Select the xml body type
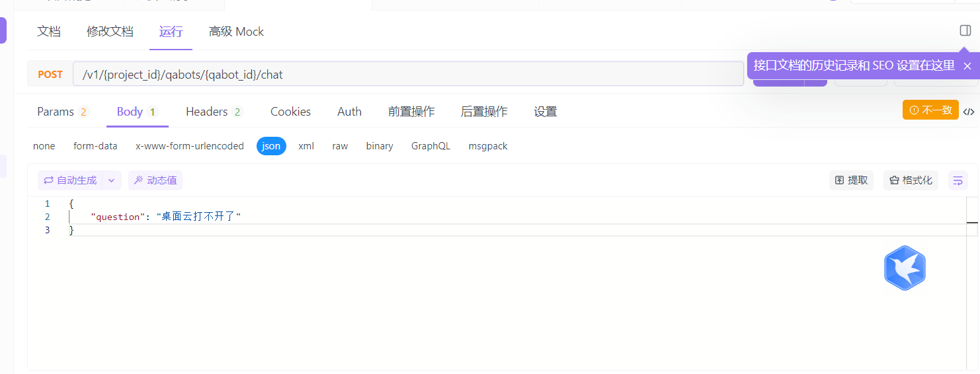This screenshot has height=374, width=980. coord(306,146)
